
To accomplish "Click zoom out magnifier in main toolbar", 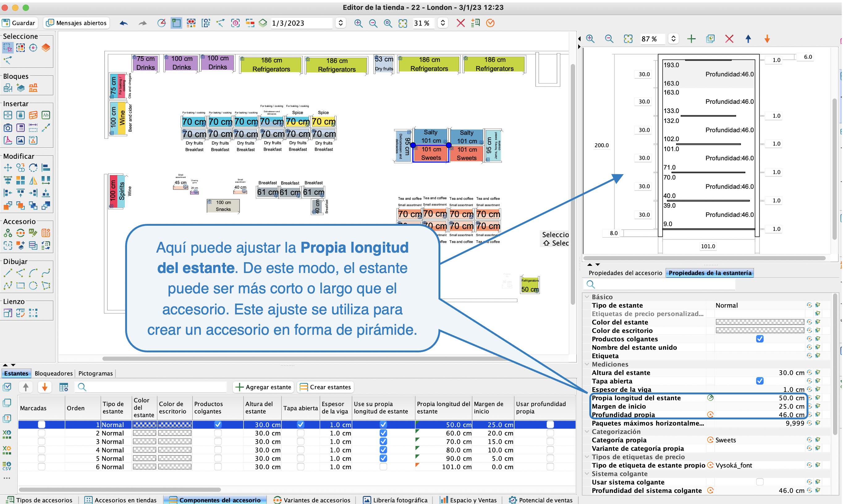I will (x=373, y=23).
